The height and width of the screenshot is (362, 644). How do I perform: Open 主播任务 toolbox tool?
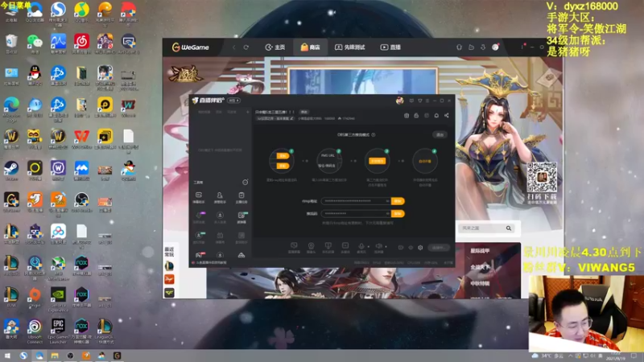point(241,197)
